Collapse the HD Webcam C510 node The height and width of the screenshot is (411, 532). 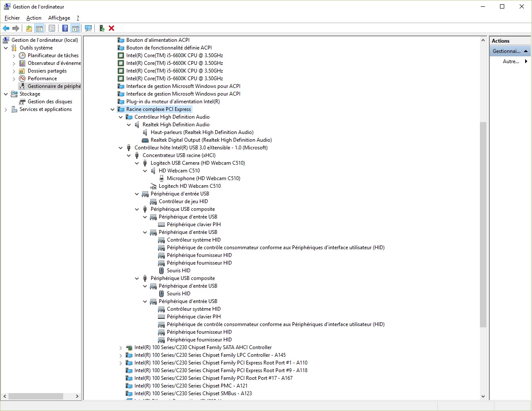(145, 171)
